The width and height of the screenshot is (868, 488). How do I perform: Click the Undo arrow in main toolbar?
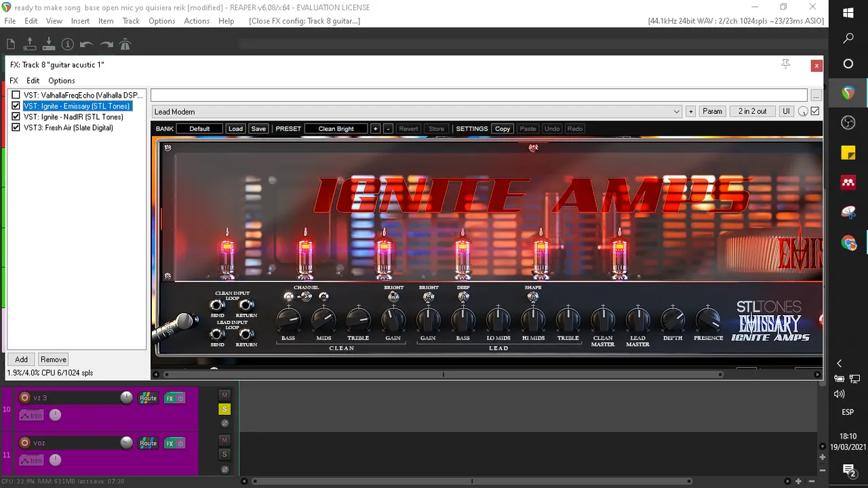pyautogui.click(x=87, y=44)
